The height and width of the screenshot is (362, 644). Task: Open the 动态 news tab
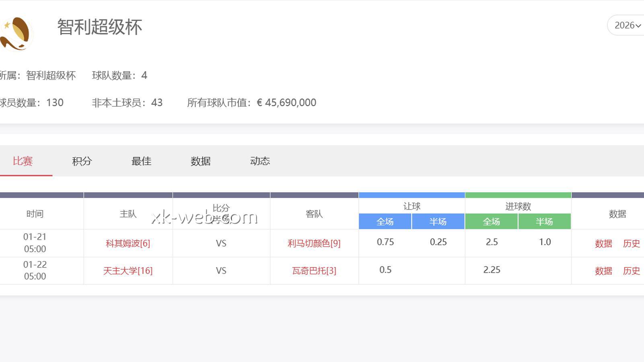point(260,161)
